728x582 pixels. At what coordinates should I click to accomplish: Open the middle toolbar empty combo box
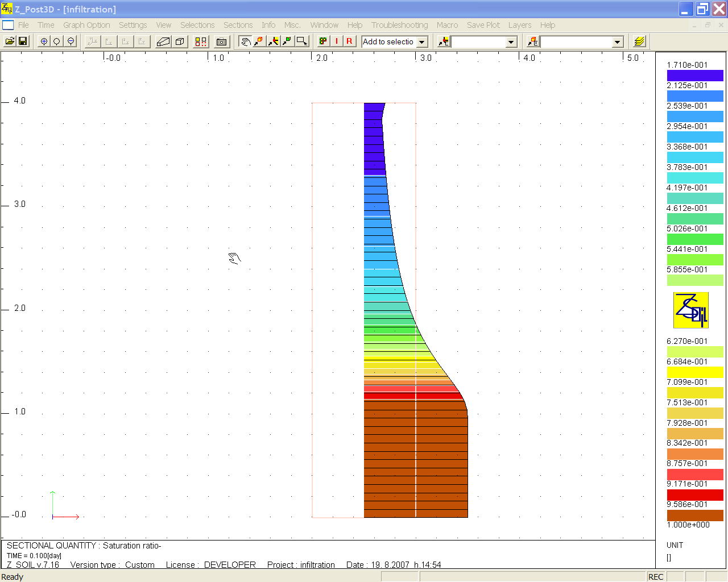tap(511, 42)
